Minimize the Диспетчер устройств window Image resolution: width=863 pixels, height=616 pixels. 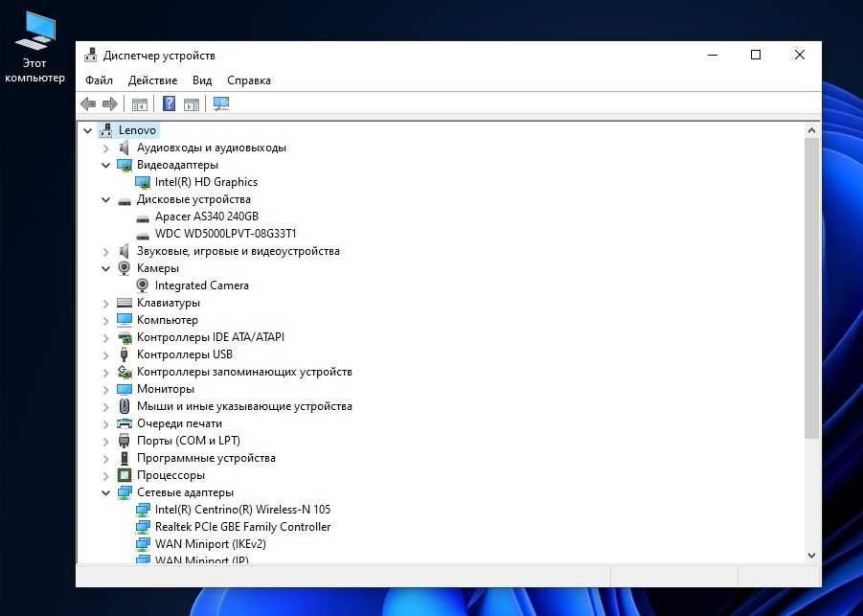click(713, 55)
